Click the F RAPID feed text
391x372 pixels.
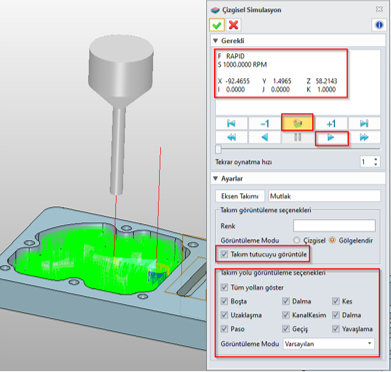(231, 56)
